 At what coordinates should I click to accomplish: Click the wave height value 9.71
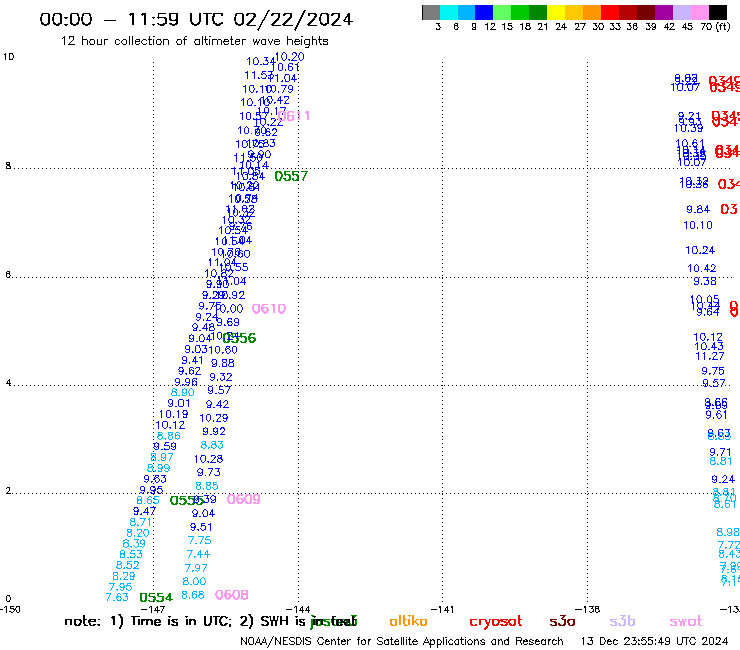[x=720, y=452]
